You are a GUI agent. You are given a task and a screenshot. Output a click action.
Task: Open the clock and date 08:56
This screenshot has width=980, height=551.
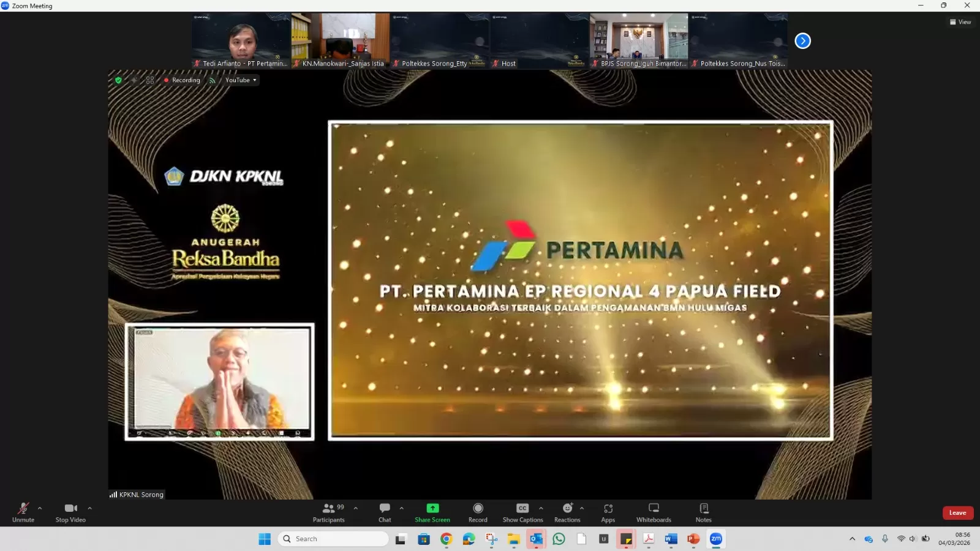[x=954, y=539]
